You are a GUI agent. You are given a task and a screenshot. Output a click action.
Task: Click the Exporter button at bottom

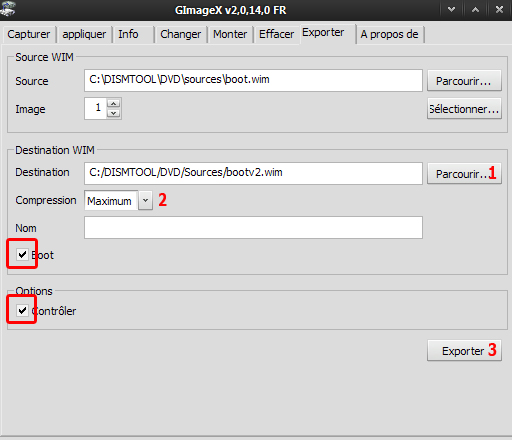[464, 351]
